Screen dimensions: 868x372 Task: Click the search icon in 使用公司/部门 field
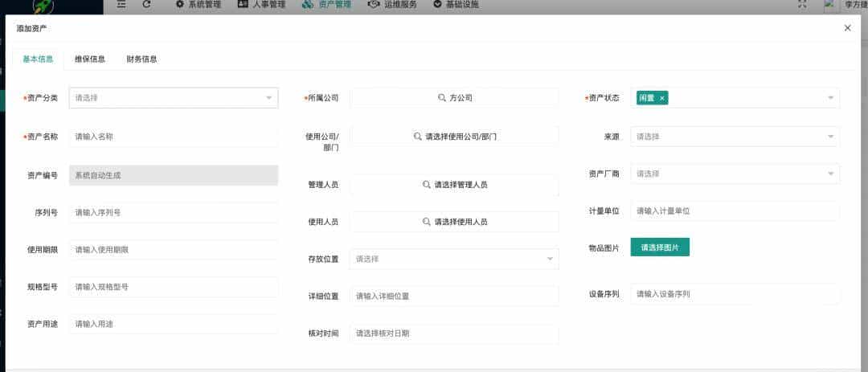pyautogui.click(x=418, y=136)
